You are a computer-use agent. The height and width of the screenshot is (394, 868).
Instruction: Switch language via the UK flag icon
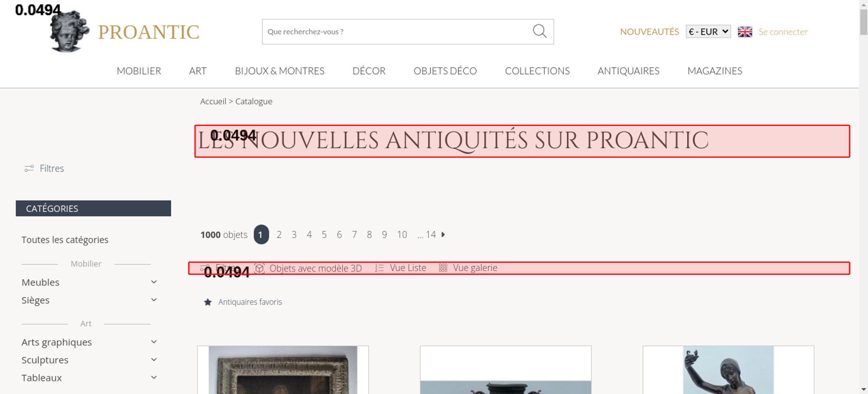pyautogui.click(x=745, y=32)
